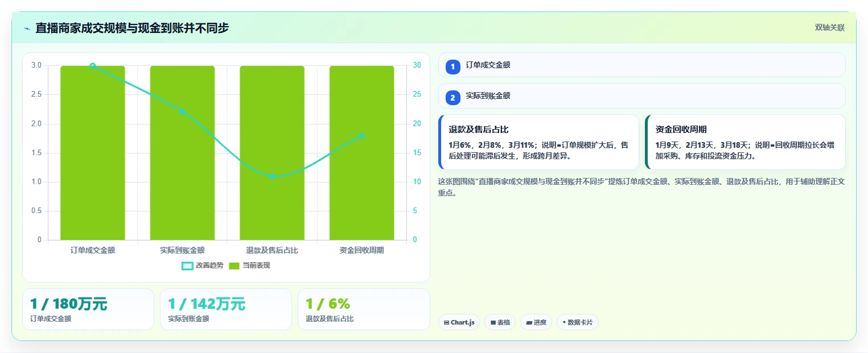The image size is (868, 353).
Task: Select the 表格 tag
Action: pos(500,322)
